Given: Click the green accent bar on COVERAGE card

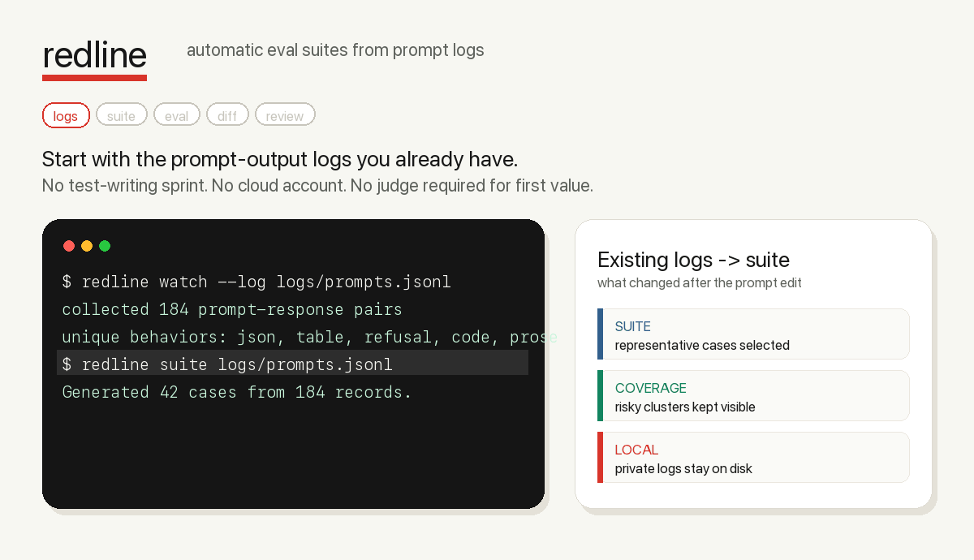Looking at the screenshot, I should point(600,395).
